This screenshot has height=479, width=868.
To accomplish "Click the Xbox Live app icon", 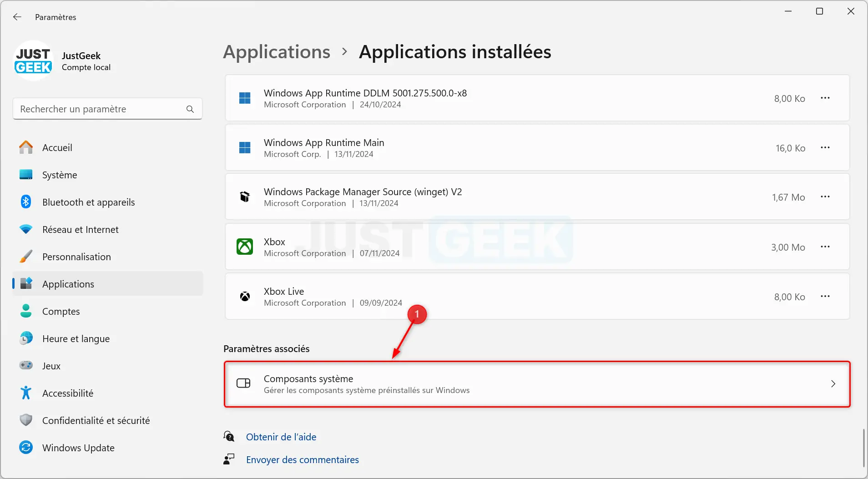I will coord(245,297).
